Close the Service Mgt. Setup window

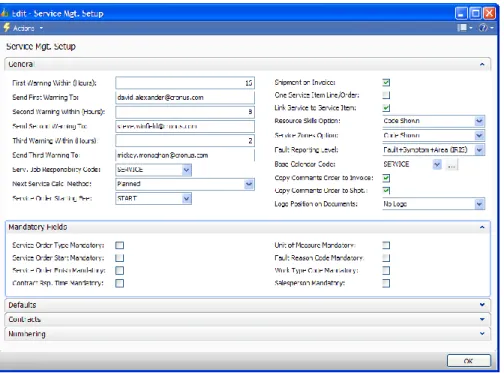click(489, 13)
